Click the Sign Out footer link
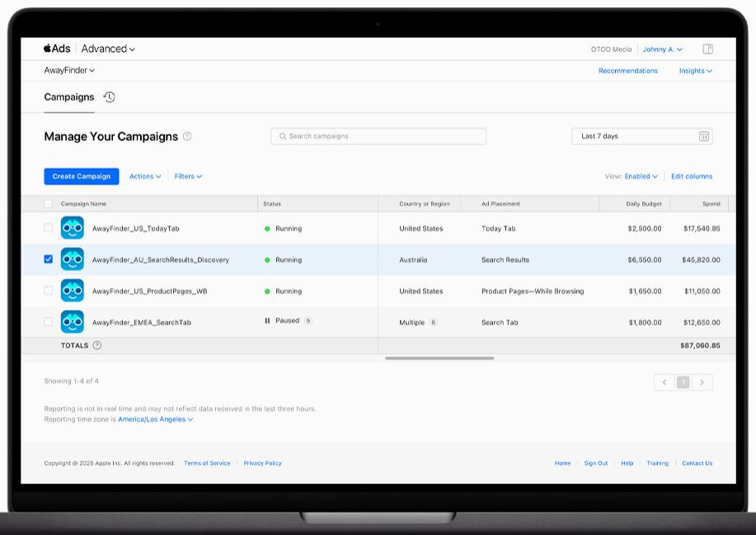Screen dimensions: 756x535 pyautogui.click(x=595, y=463)
